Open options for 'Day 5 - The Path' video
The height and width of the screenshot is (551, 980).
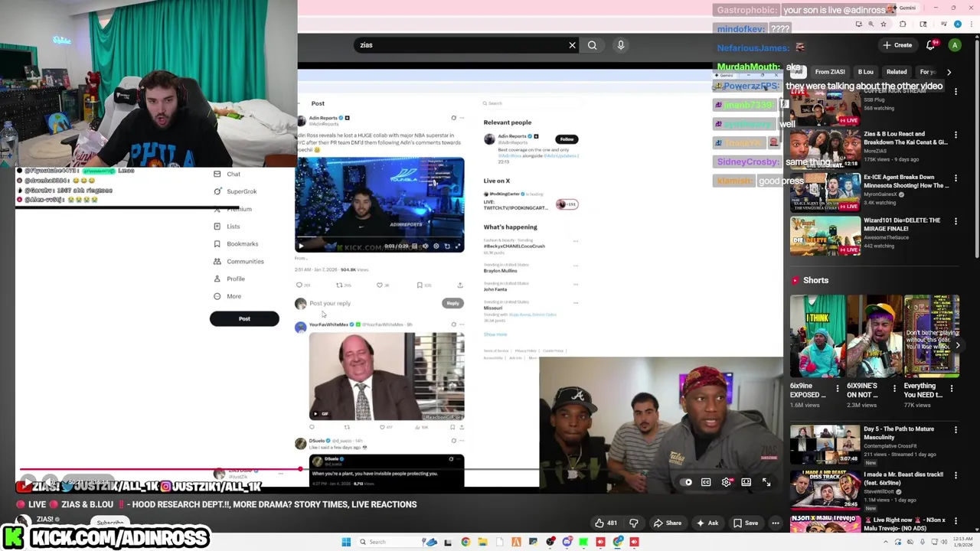click(955, 430)
